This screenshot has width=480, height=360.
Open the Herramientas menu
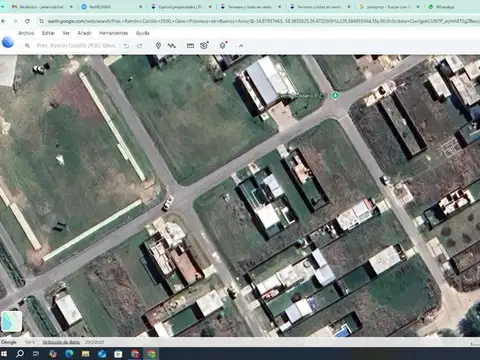click(114, 33)
